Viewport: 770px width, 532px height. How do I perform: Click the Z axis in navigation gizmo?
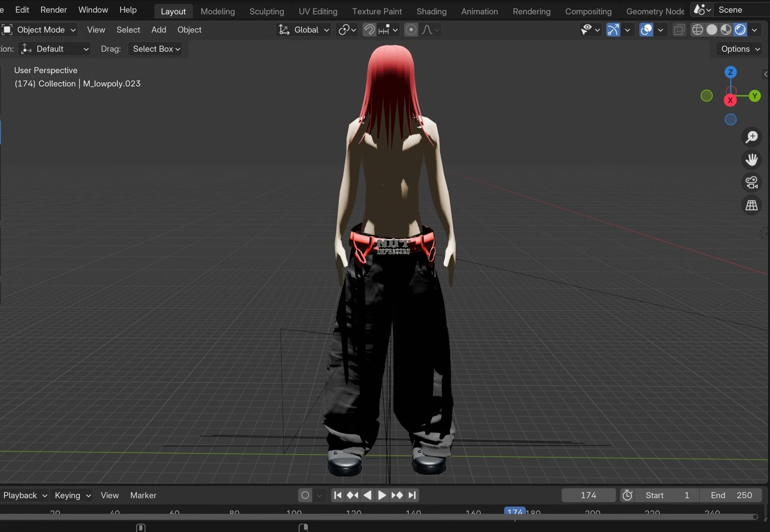[x=730, y=72]
